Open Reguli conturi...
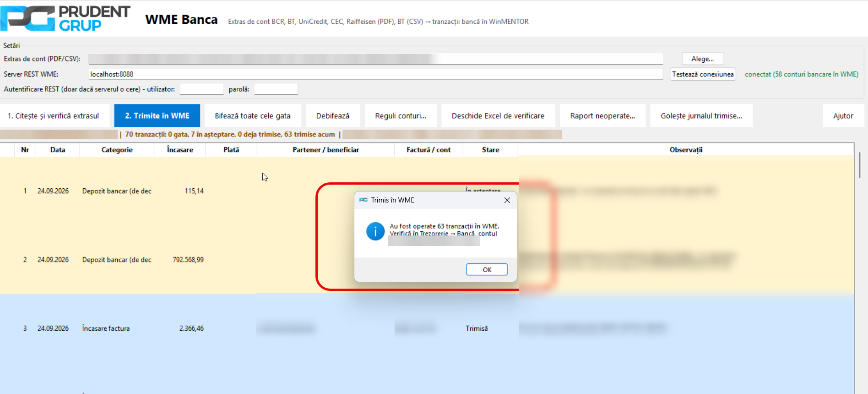This screenshot has height=394, width=868. (x=401, y=116)
